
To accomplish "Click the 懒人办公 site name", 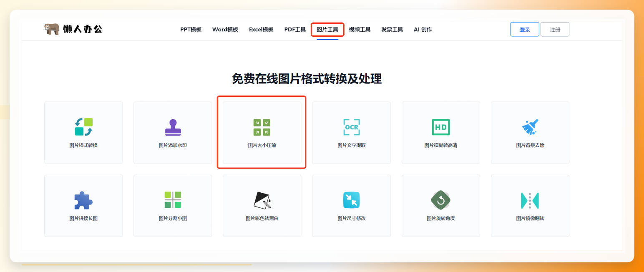I will pos(83,29).
